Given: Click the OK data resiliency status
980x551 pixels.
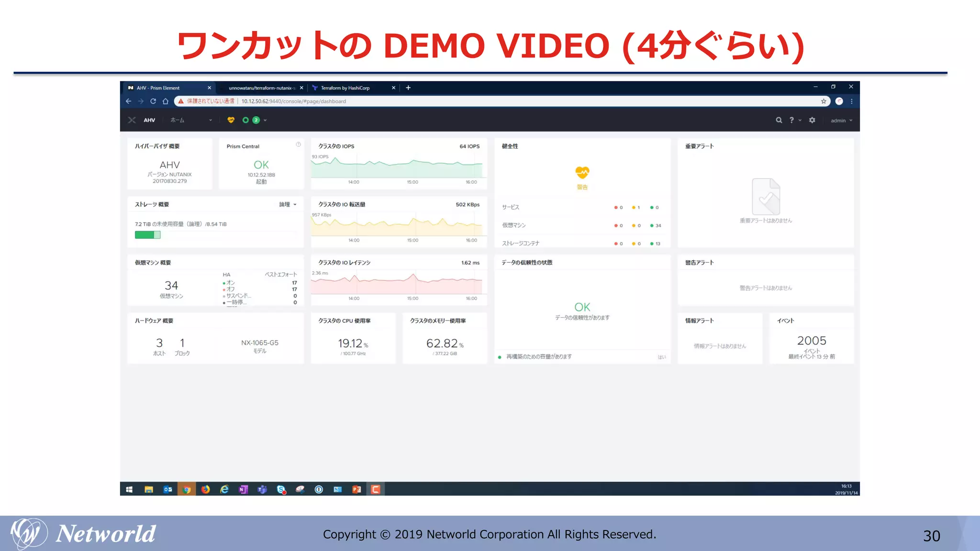Looking at the screenshot, I should point(582,307).
